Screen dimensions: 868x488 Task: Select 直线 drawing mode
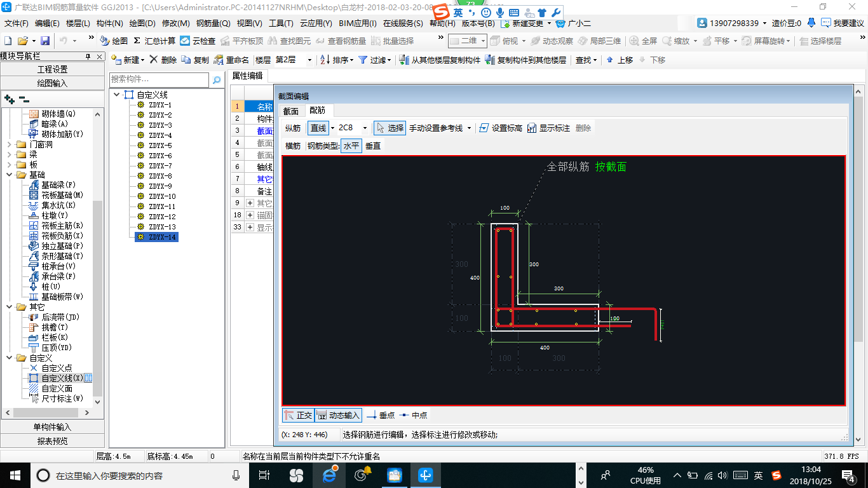tap(318, 128)
